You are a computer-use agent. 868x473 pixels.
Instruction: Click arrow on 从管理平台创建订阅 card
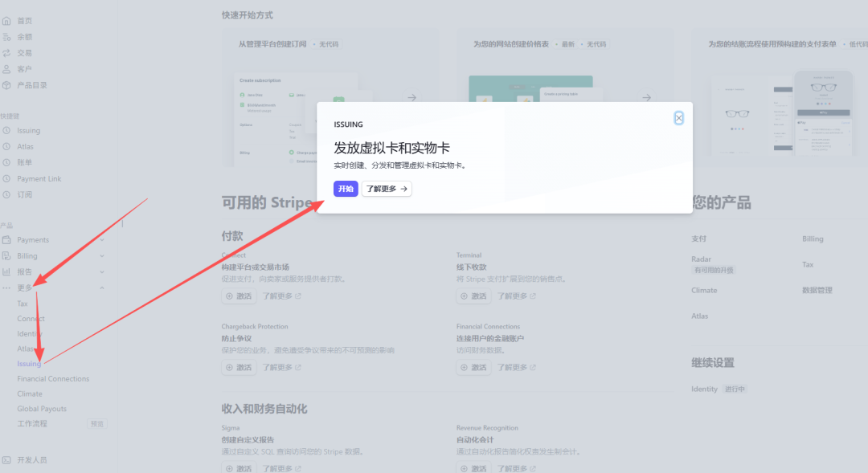pos(411,97)
